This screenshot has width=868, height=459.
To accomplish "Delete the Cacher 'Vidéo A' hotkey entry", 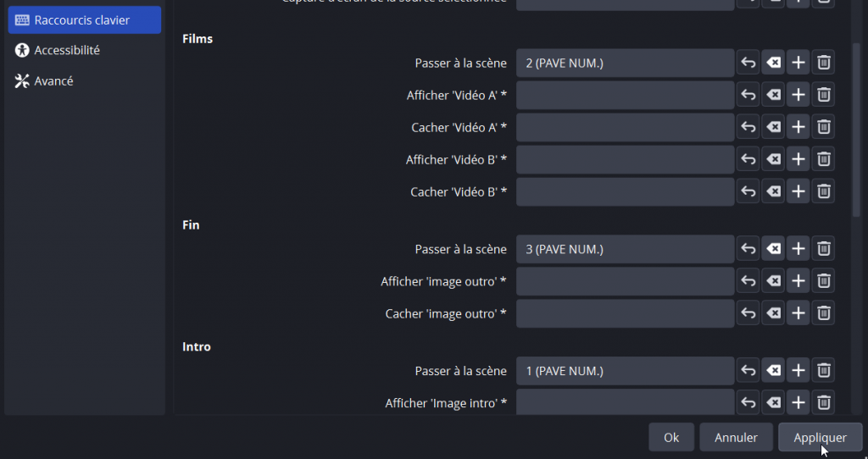I will click(x=823, y=127).
